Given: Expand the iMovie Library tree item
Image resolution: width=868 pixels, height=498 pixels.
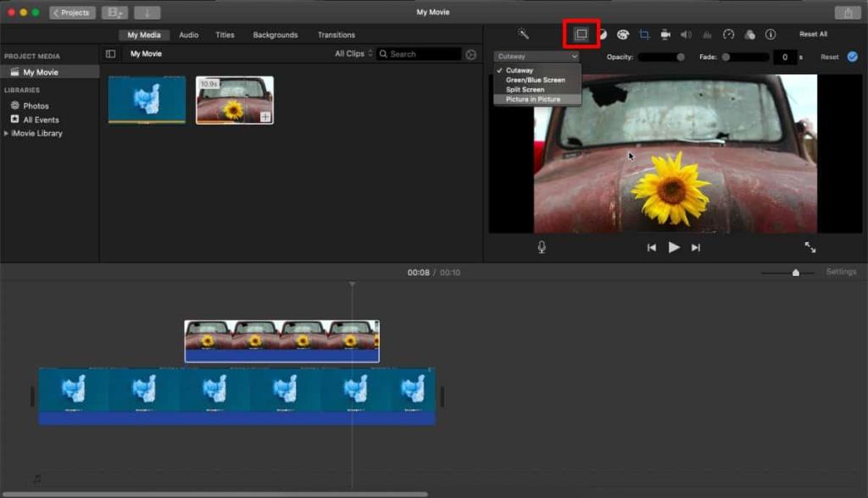Looking at the screenshot, I should coord(7,133).
